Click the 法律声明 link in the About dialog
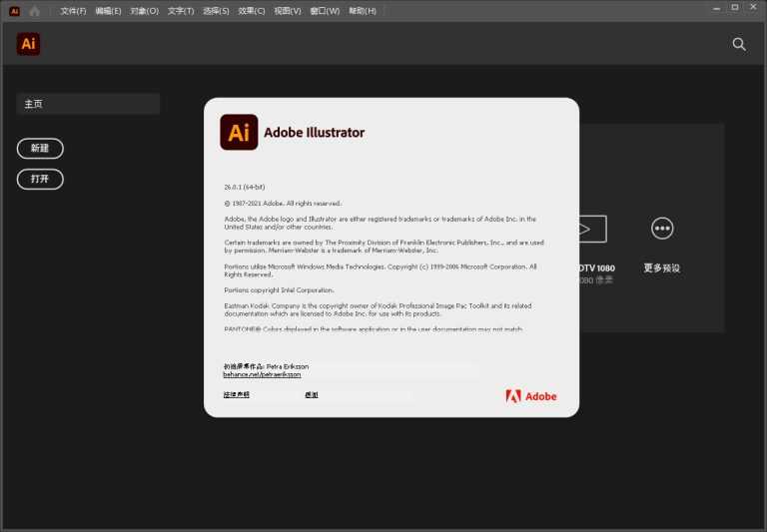Screen dimensions: 767x532 [237, 394]
